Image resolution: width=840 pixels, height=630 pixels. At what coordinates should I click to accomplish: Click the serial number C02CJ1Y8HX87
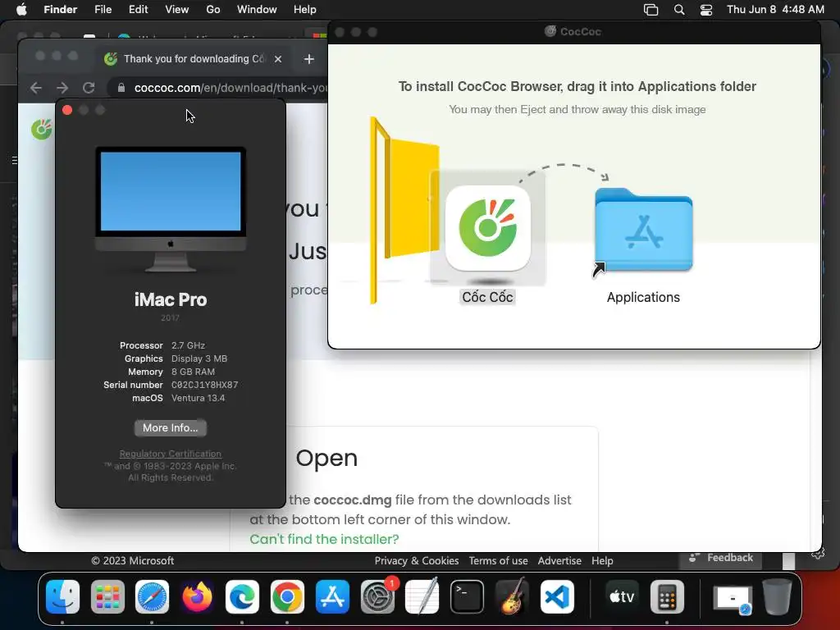(204, 385)
